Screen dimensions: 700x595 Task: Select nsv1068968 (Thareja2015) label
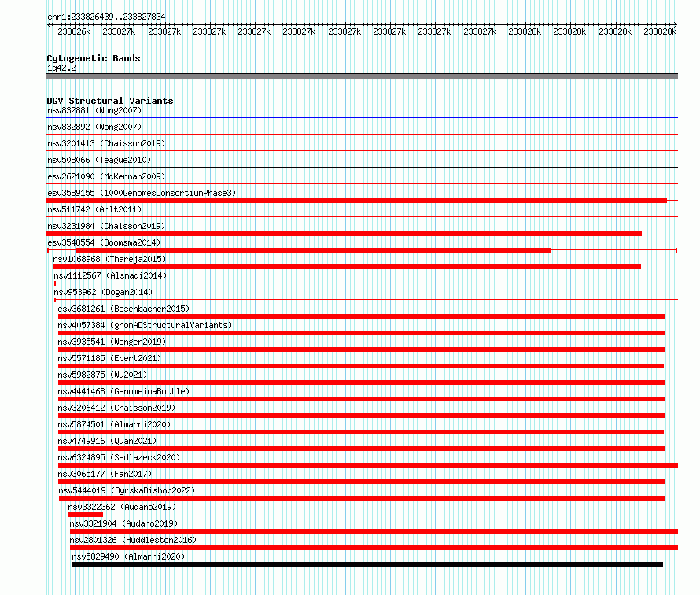click(x=109, y=259)
